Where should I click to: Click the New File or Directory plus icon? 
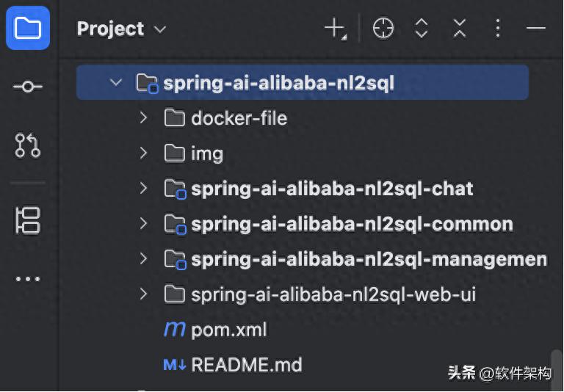click(x=335, y=29)
